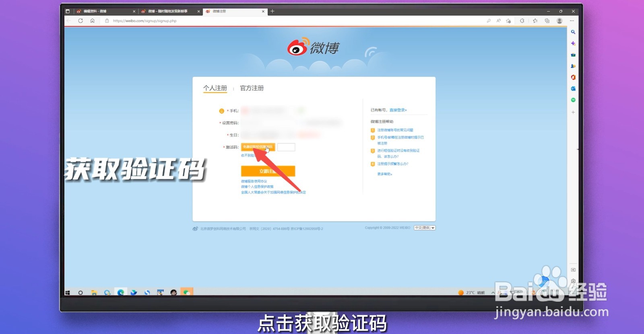Open the 生日 birthday dropdown
This screenshot has width=644, height=334.
268,135
